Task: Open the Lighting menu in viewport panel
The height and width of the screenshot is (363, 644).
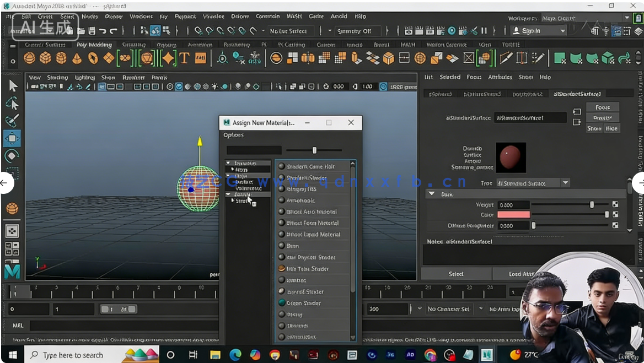Action: tap(85, 78)
